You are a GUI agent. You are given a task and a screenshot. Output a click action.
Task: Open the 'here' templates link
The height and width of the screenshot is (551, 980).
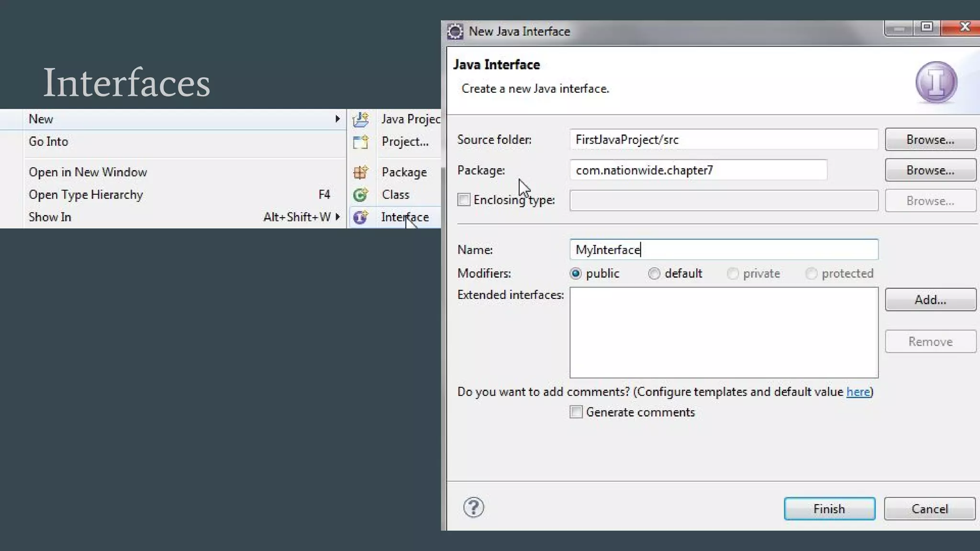(x=858, y=392)
